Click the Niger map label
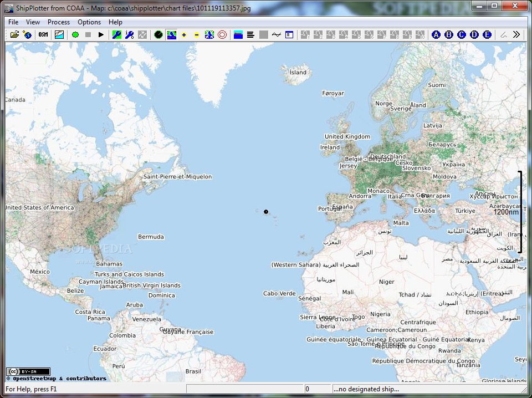The image size is (532, 398). click(x=386, y=282)
